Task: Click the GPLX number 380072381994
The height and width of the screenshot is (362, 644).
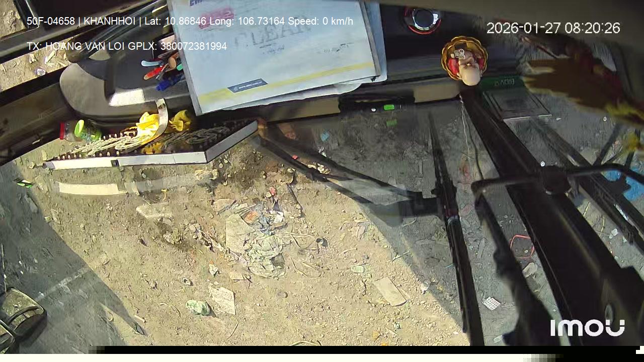Action: [x=193, y=46]
